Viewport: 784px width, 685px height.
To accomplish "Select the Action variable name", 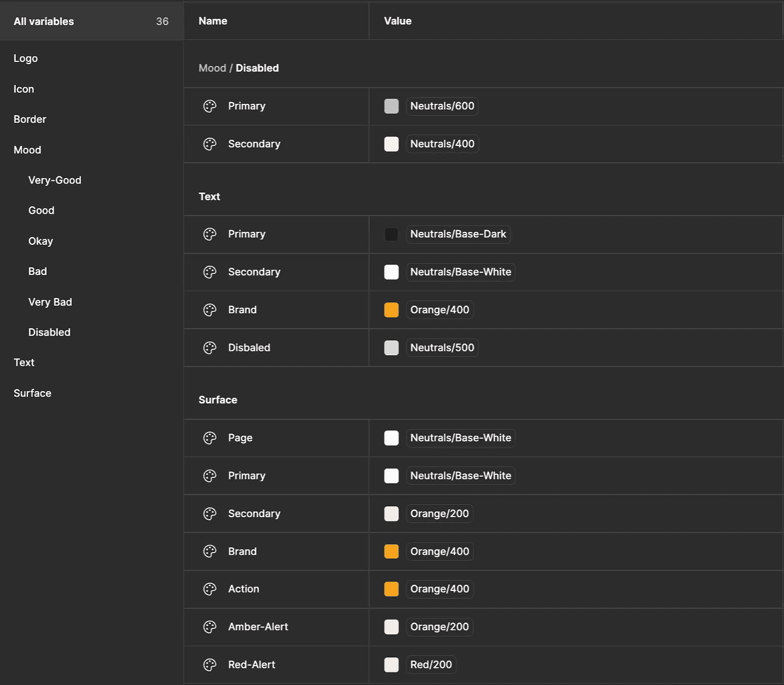I will click(243, 589).
